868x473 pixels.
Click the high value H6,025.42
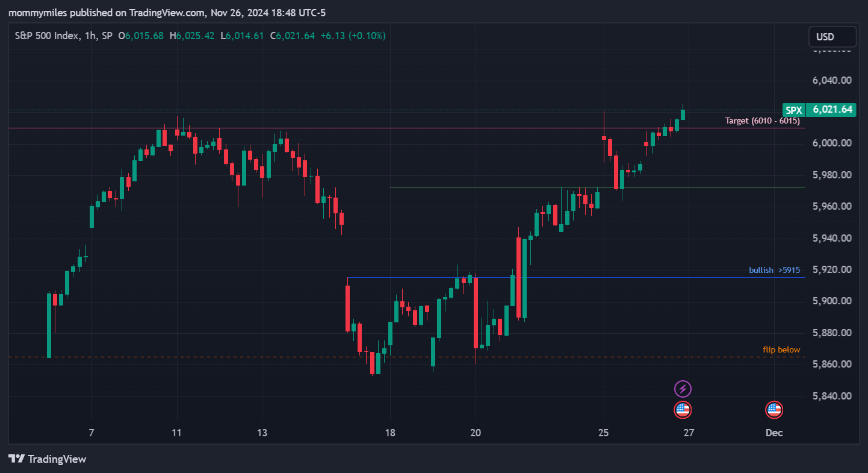pyautogui.click(x=192, y=36)
